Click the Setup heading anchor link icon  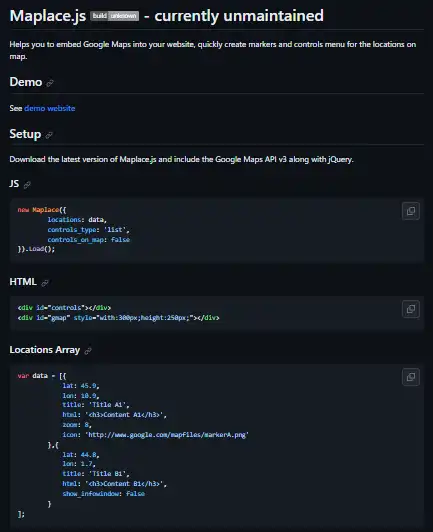tap(49, 135)
